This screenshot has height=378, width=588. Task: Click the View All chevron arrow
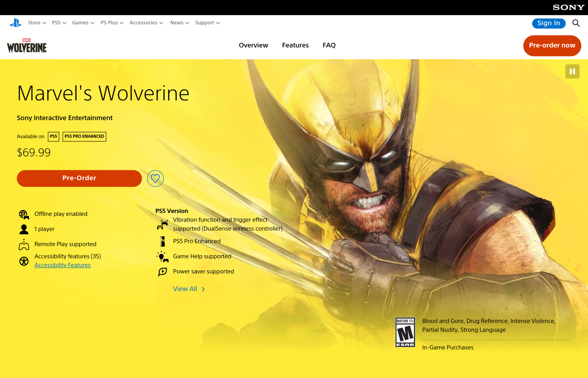coord(203,290)
